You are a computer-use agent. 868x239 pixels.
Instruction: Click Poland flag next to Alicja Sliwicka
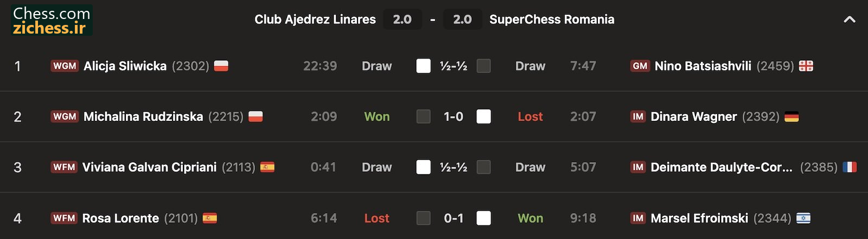point(221,66)
